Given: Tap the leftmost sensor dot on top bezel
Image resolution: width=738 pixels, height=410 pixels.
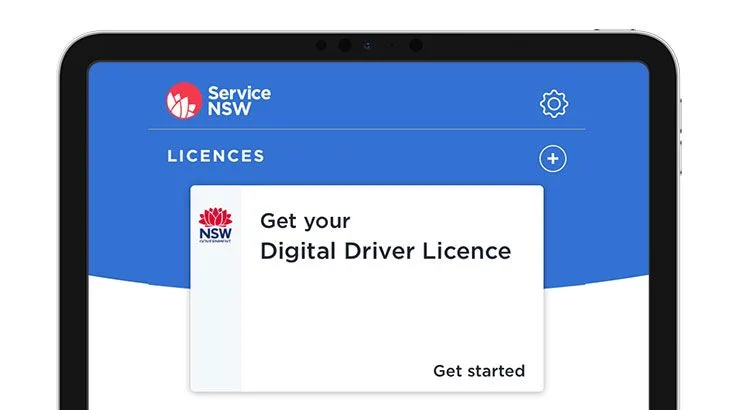Looking at the screenshot, I should (321, 45).
